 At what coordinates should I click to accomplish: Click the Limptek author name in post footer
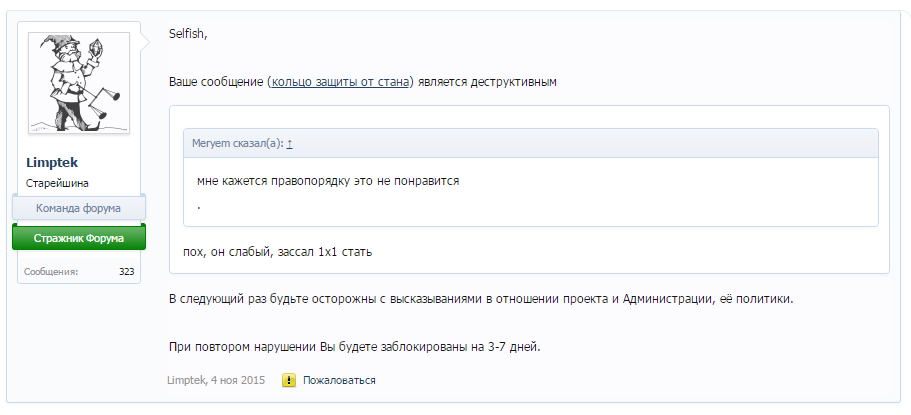coord(186,380)
